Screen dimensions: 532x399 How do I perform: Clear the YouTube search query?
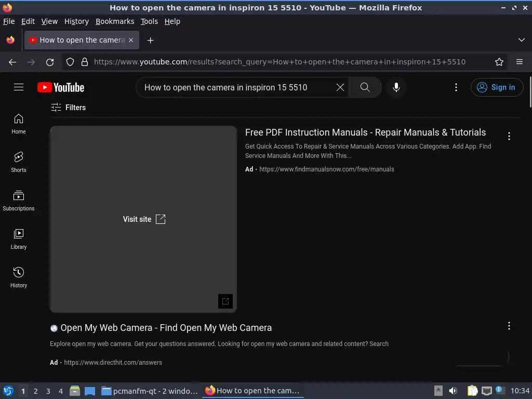(x=340, y=87)
